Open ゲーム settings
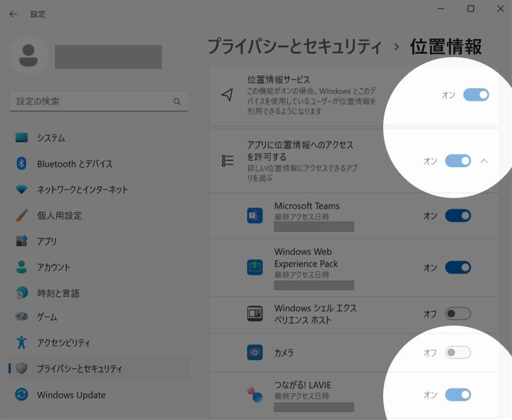 pos(47,316)
